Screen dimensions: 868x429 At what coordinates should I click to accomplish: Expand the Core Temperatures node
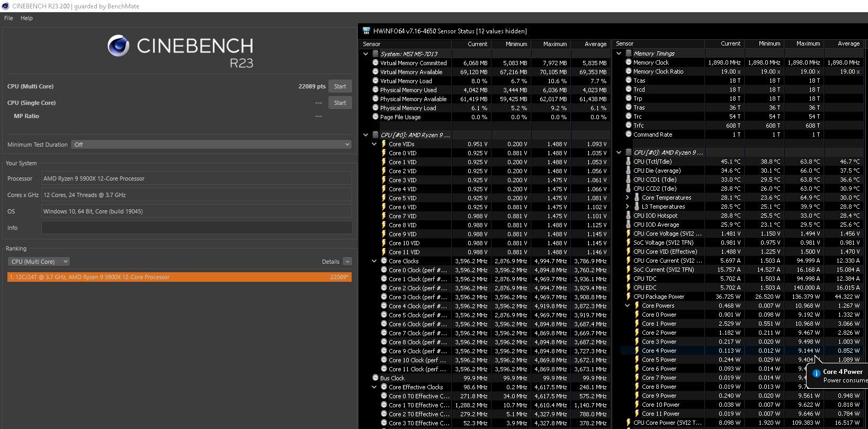pyautogui.click(x=628, y=198)
